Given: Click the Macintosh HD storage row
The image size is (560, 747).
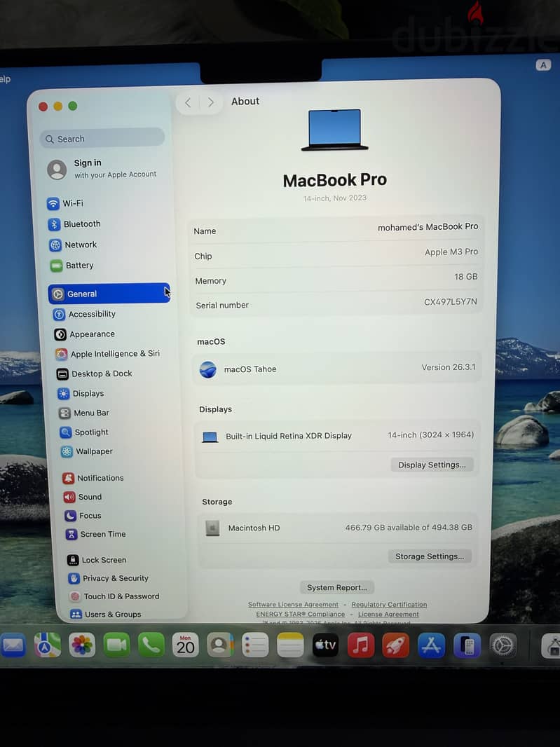Looking at the screenshot, I should (337, 528).
